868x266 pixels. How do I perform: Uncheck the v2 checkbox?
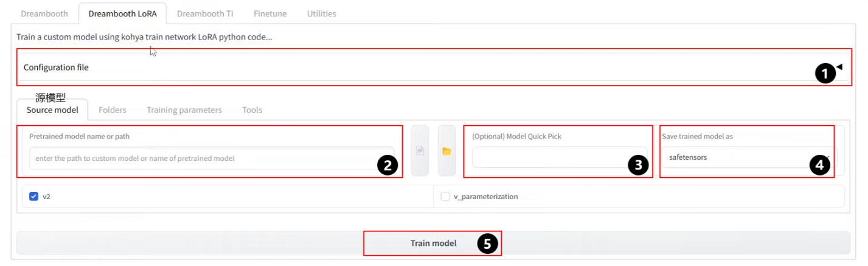coord(34,196)
